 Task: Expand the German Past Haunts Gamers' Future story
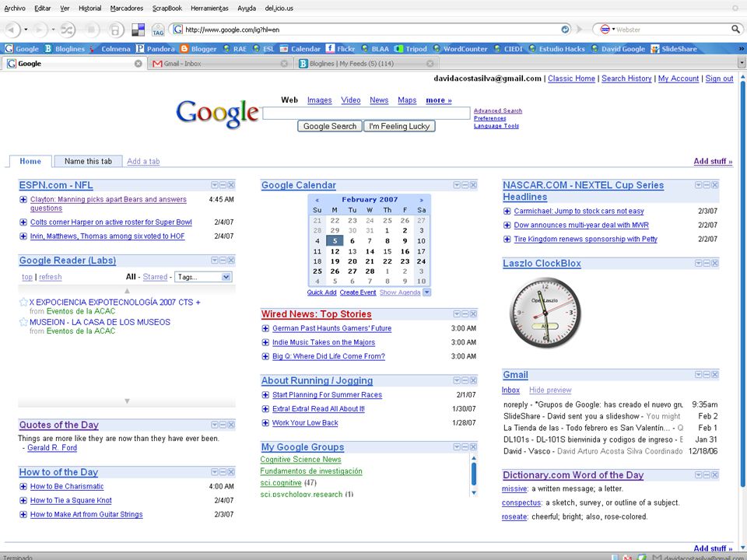[265, 328]
